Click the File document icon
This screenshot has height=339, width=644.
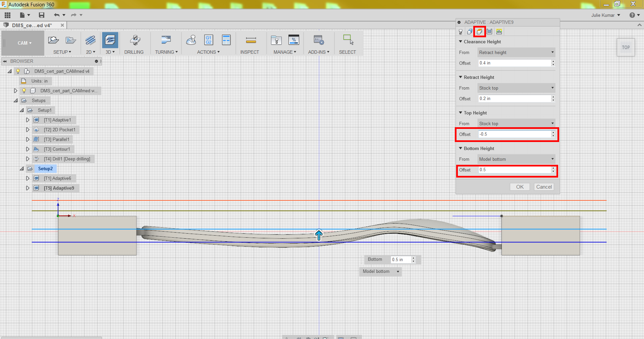(x=22, y=15)
